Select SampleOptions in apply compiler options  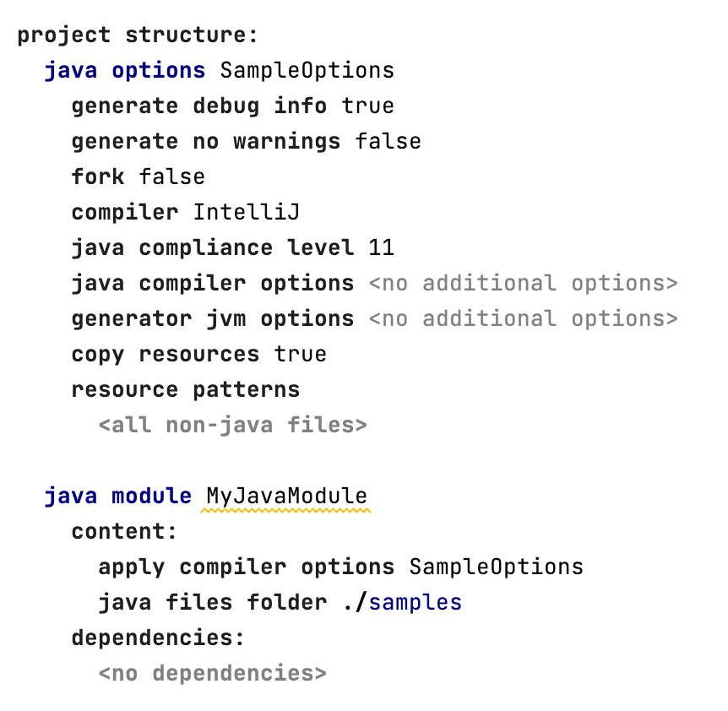pyautogui.click(x=496, y=567)
